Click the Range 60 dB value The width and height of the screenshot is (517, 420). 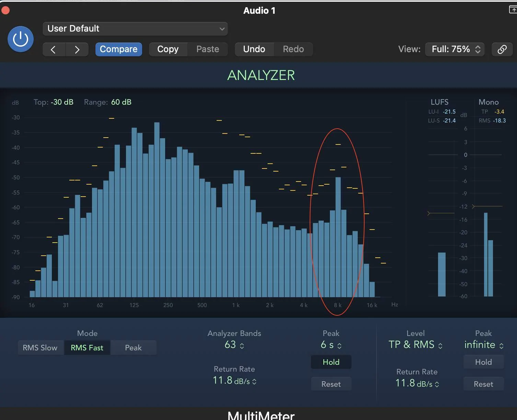[121, 102]
